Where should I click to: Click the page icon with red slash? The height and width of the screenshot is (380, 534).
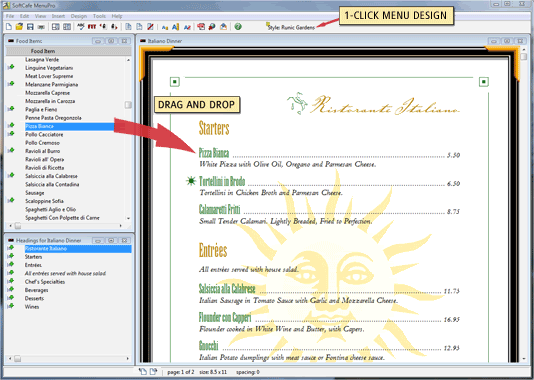tap(150, 27)
